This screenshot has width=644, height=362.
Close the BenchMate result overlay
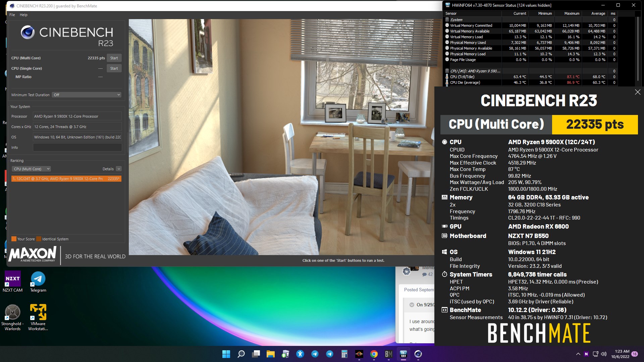pos(638,92)
